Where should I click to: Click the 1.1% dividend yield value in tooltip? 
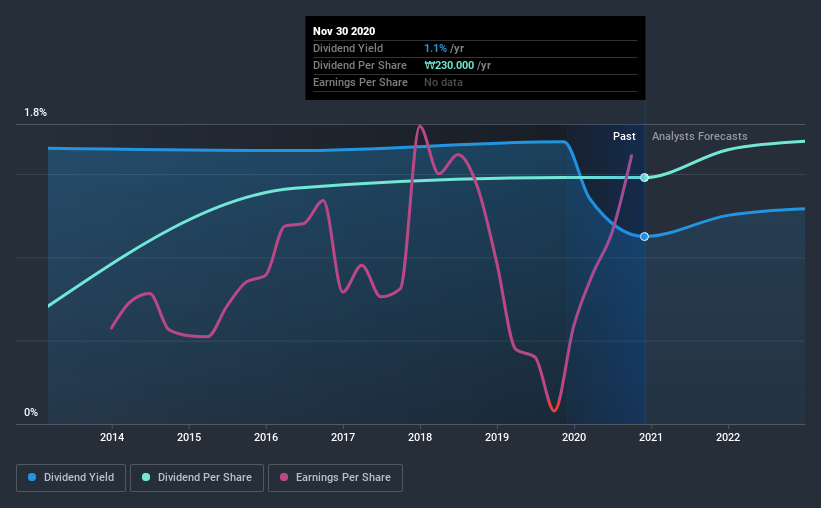(x=435, y=48)
